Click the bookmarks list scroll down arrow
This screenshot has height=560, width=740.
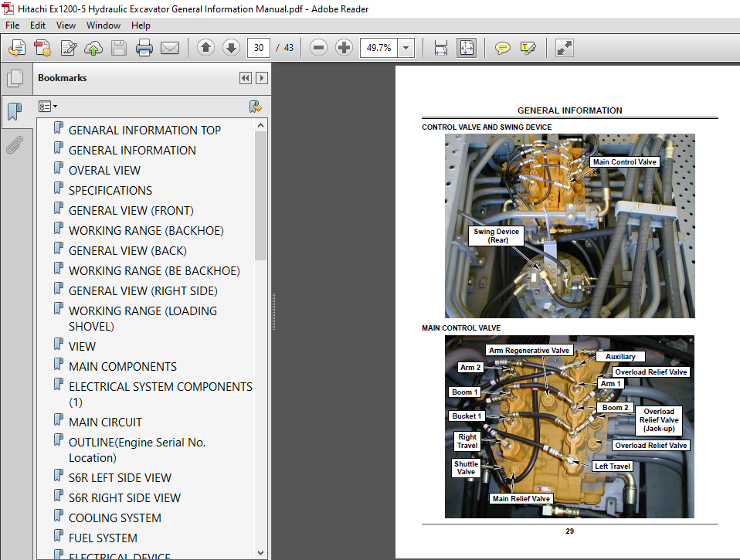(x=260, y=552)
